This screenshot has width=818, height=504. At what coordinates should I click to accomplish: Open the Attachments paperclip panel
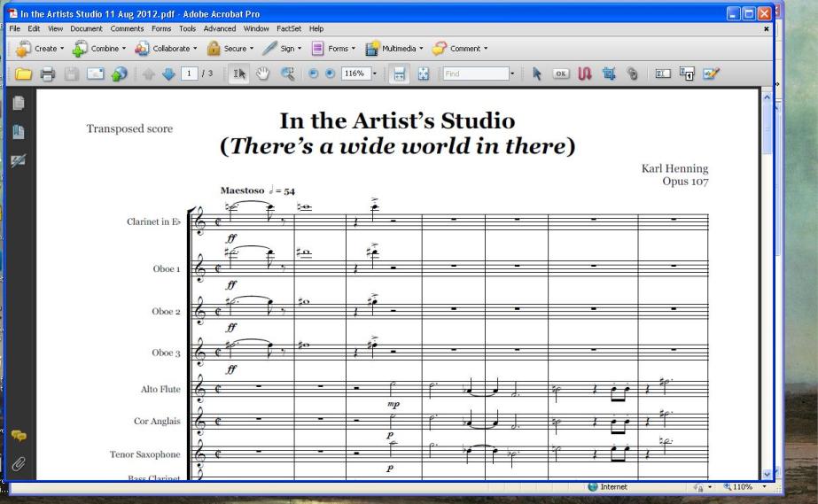[19, 464]
